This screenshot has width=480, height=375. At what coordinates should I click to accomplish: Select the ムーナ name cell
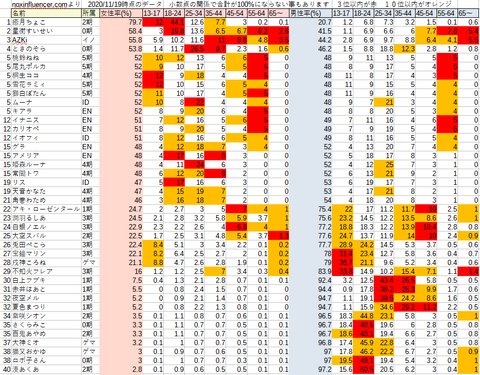47,102
